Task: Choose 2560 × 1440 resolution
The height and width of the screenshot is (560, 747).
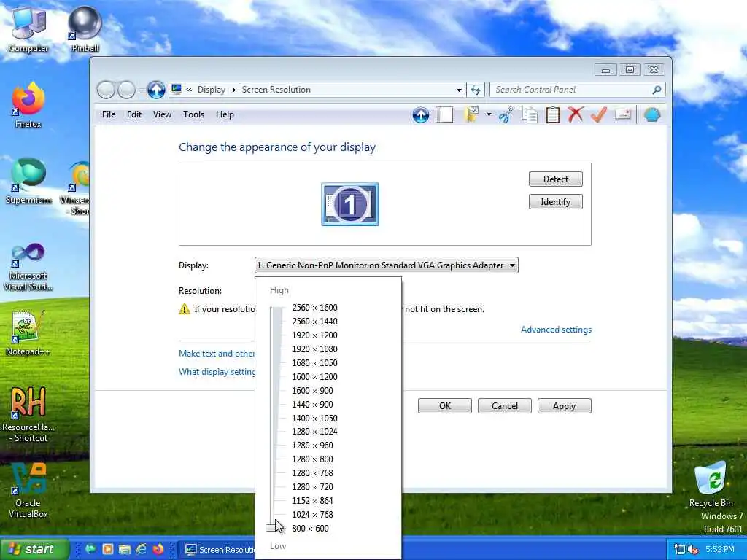Action: (x=314, y=322)
